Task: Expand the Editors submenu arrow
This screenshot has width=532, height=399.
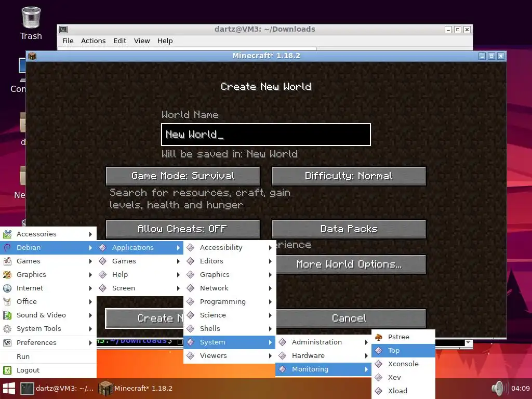Action: (270, 261)
